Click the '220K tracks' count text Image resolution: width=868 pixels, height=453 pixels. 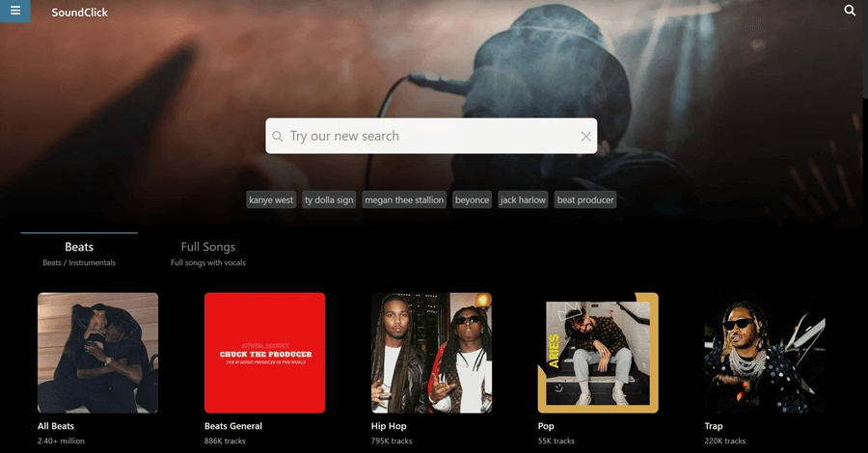pyautogui.click(x=724, y=440)
